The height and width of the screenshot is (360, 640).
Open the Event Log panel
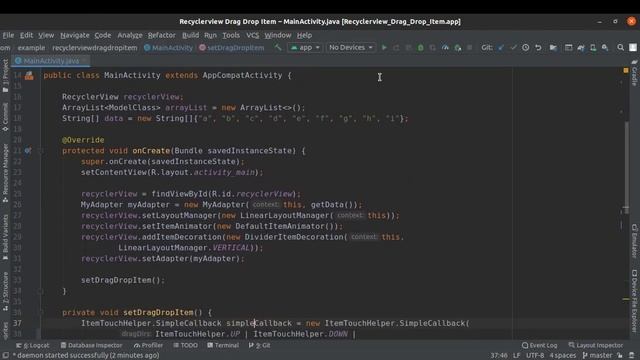coord(540,345)
